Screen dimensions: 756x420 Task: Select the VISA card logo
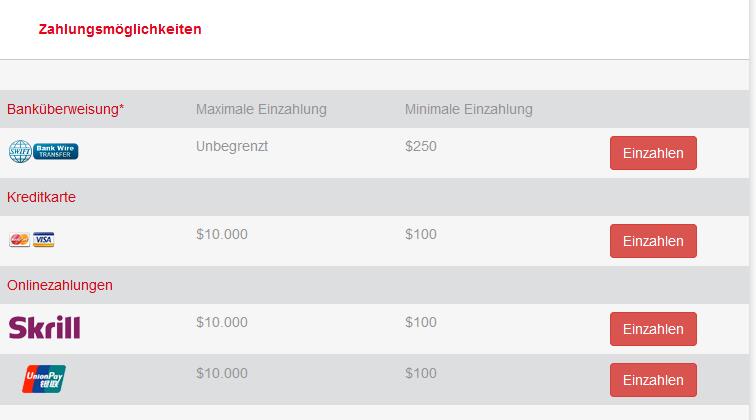[x=43, y=240]
